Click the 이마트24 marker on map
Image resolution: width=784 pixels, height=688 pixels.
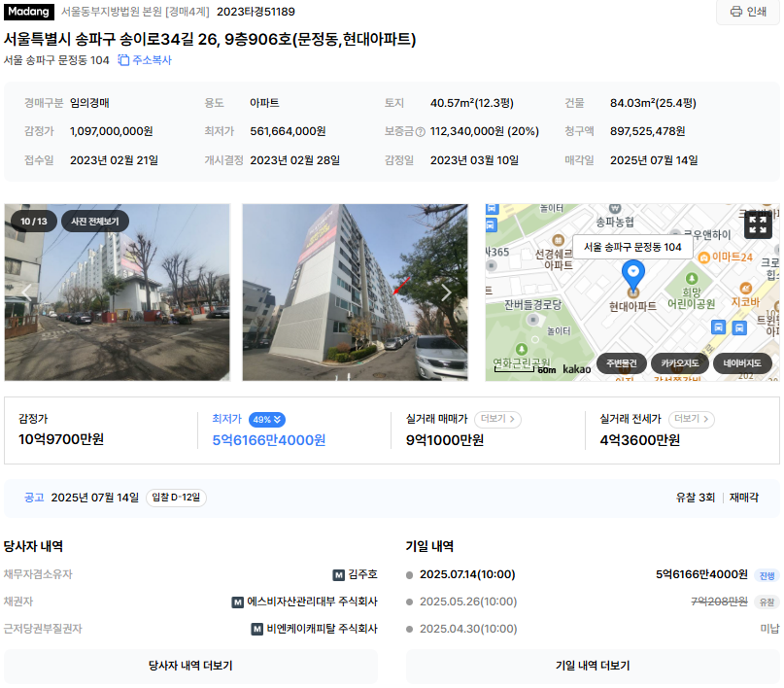click(726, 257)
